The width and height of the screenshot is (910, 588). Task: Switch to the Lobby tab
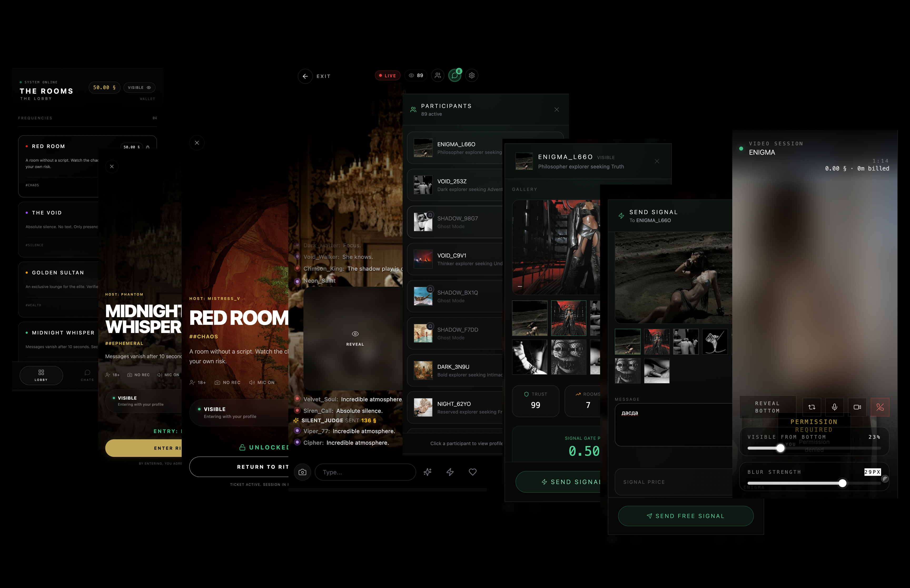point(41,375)
